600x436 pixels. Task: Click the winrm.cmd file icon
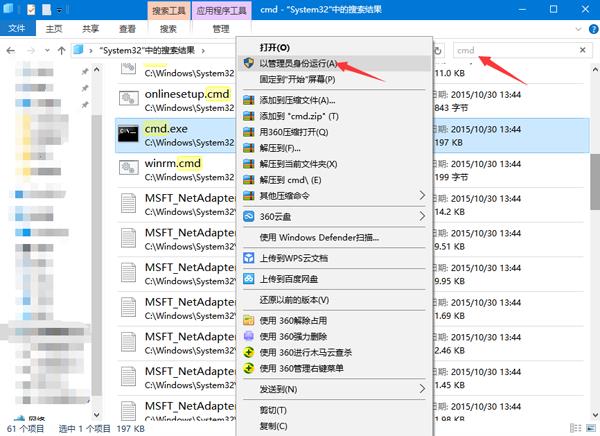[128, 168]
